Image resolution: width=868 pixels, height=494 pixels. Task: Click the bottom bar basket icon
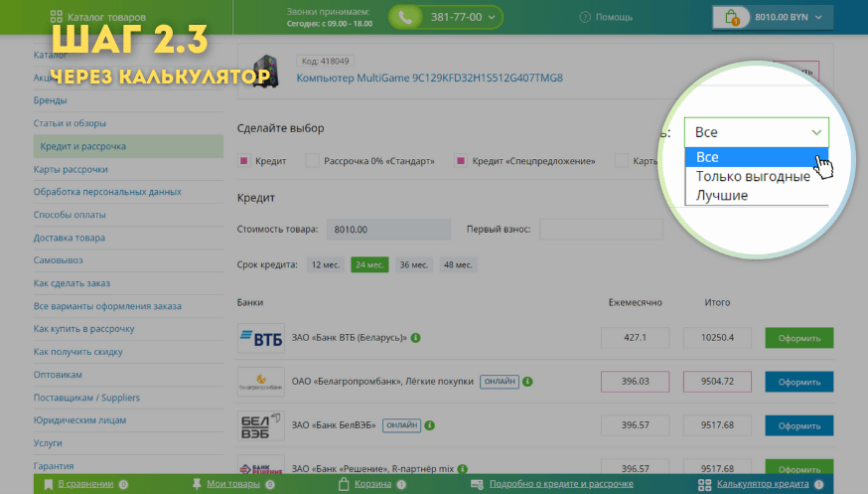click(344, 484)
